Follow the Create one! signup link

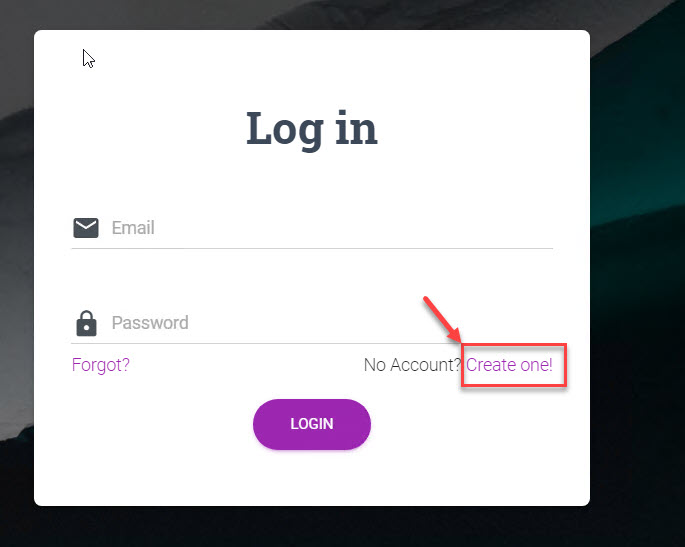pos(509,365)
